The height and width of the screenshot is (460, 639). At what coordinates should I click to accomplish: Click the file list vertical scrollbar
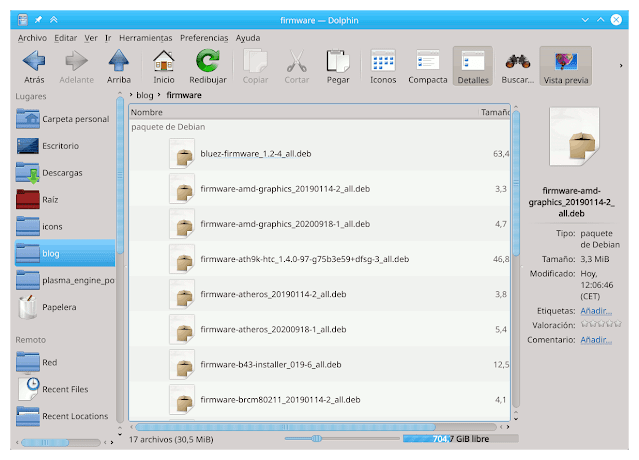click(516, 183)
